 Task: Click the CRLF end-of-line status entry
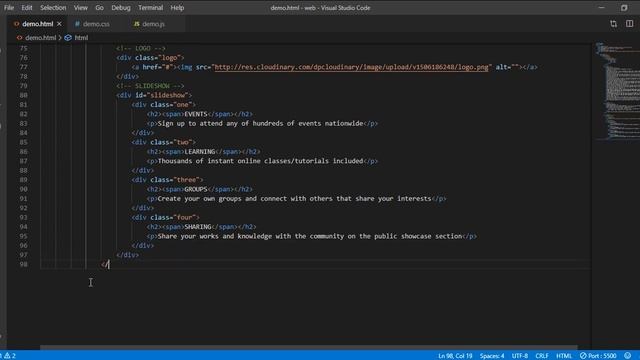(x=542, y=356)
